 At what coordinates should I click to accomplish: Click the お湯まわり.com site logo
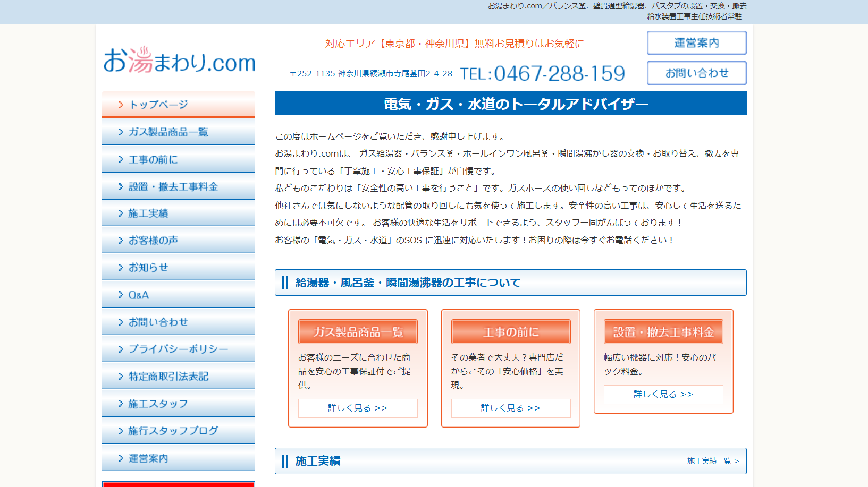(179, 61)
